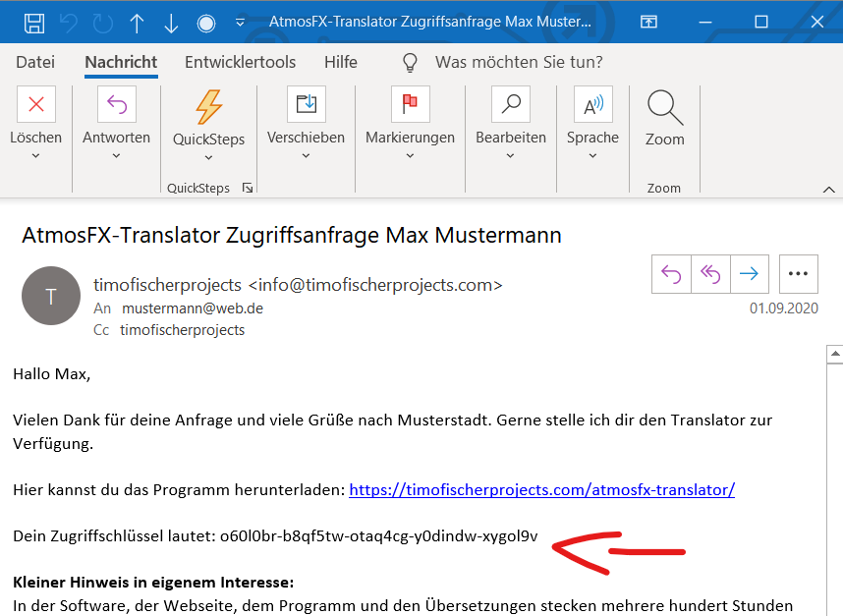Click the Bearbeiten magnifier icon
Image resolution: width=843 pixels, height=616 pixels.
point(511,104)
